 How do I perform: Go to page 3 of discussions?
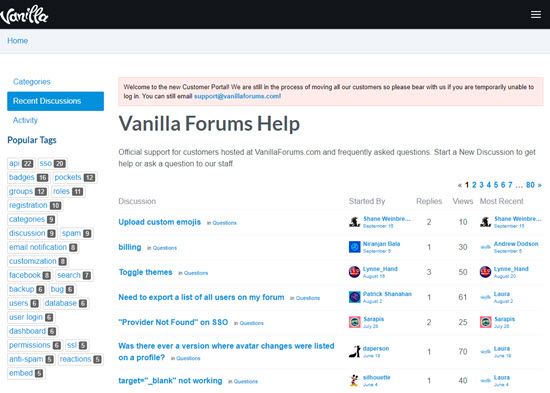pyautogui.click(x=481, y=185)
